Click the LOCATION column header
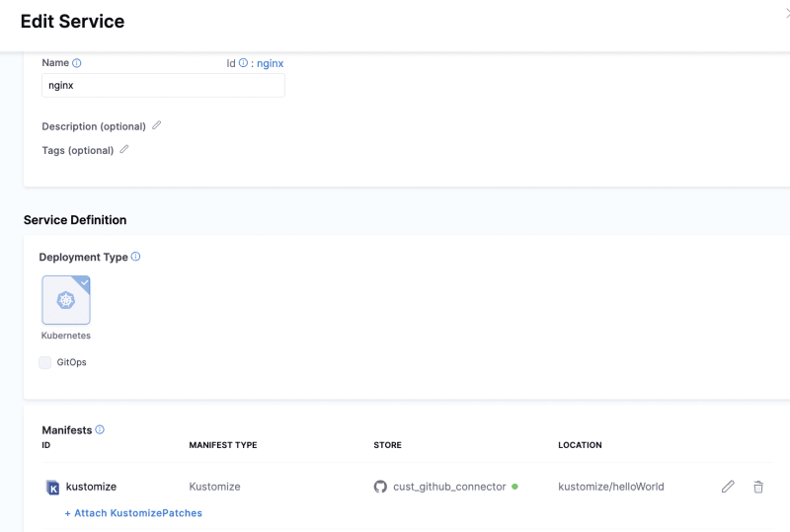Image resolution: width=790 pixels, height=532 pixels. (580, 445)
